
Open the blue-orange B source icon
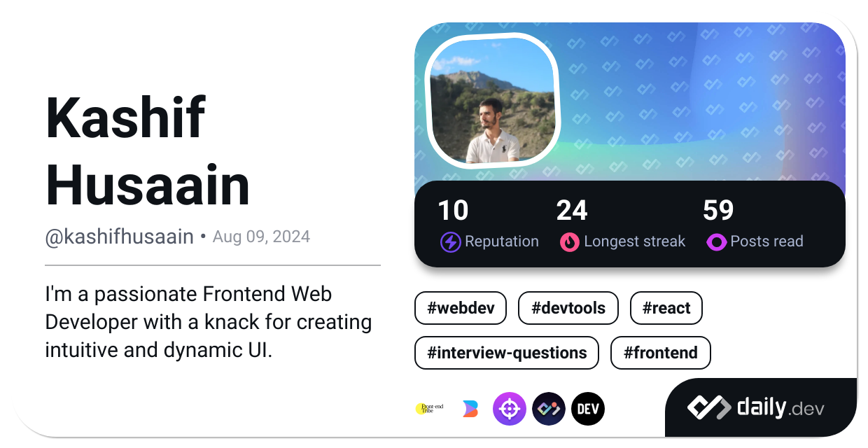470,409
